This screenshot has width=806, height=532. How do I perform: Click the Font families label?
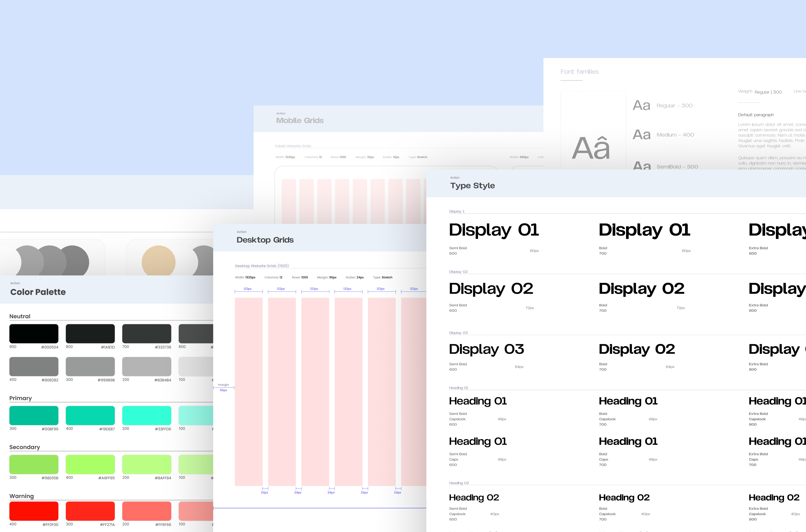click(580, 71)
